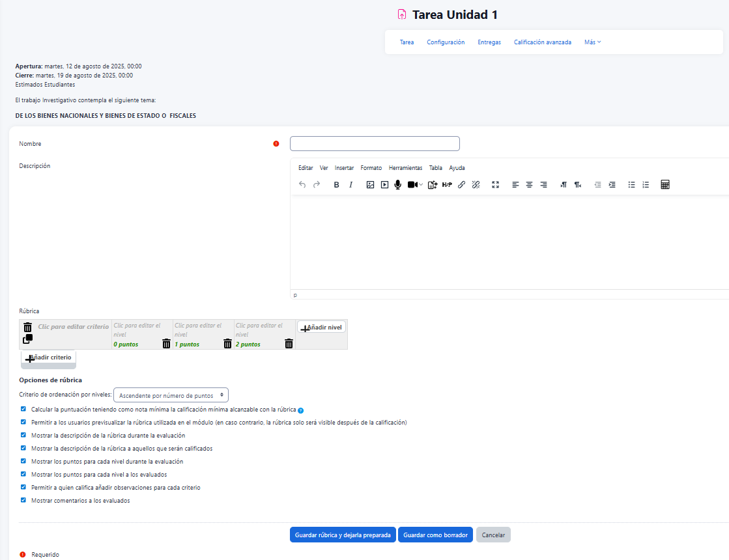Viewport: 729px width, 560px height.
Task: Open the 'Criterio de ordenación por niveles' dropdown
Action: (171, 395)
